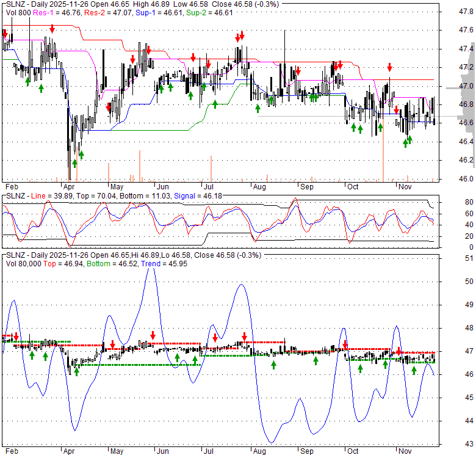Click the red down arrow in early February on bottom chart
The width and height of the screenshot is (476, 455).
[x=16, y=337]
